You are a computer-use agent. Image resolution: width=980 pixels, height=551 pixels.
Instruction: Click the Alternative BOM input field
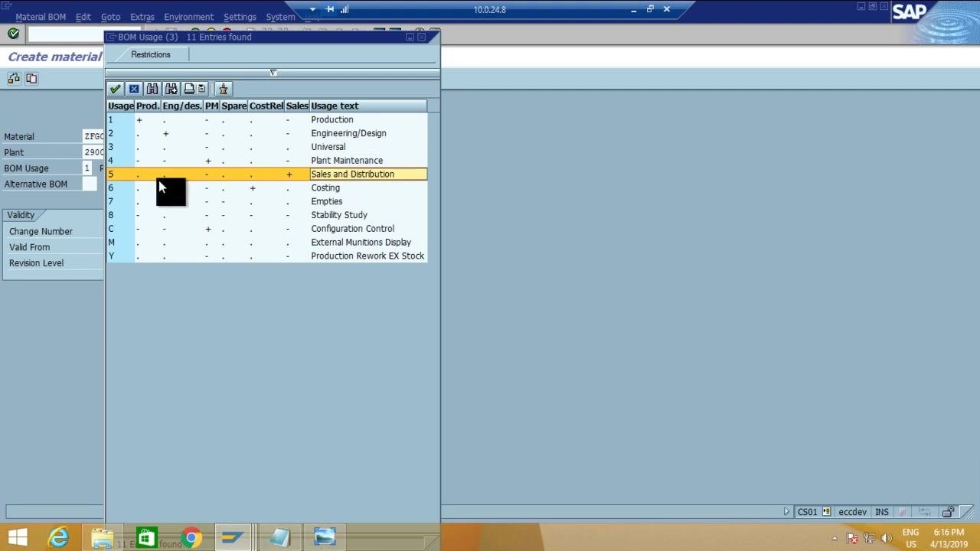click(x=89, y=184)
